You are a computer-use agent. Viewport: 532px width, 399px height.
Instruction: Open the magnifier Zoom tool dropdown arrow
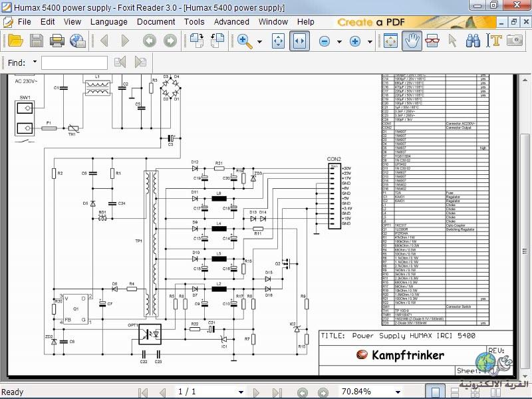pyautogui.click(x=259, y=42)
